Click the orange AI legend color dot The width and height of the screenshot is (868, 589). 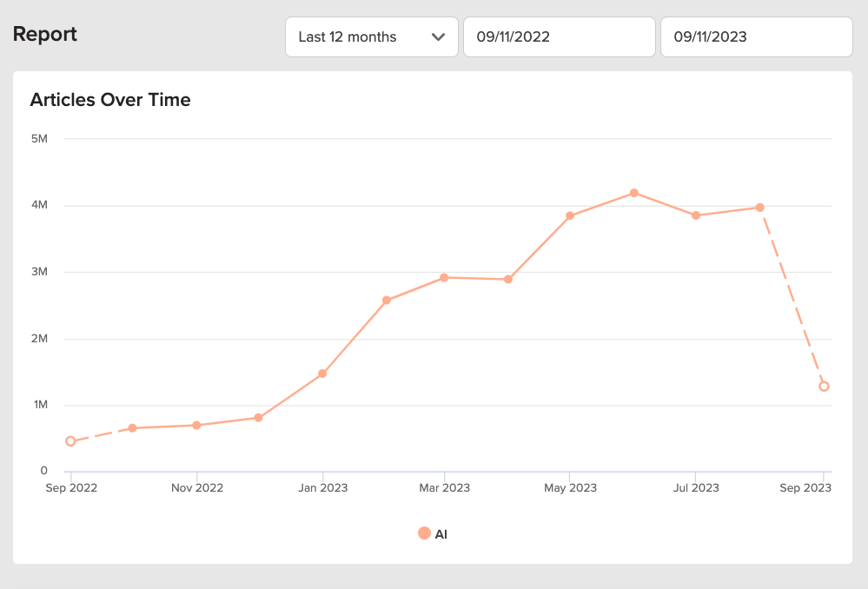(x=424, y=533)
